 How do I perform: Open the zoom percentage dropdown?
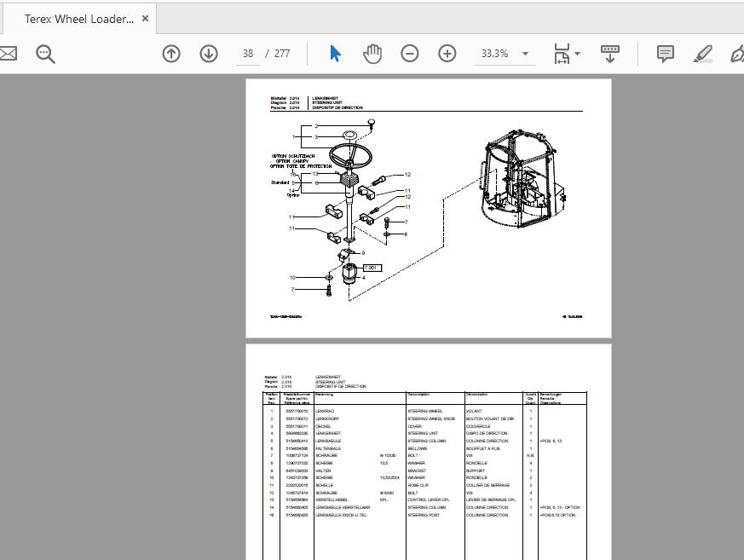click(x=525, y=53)
